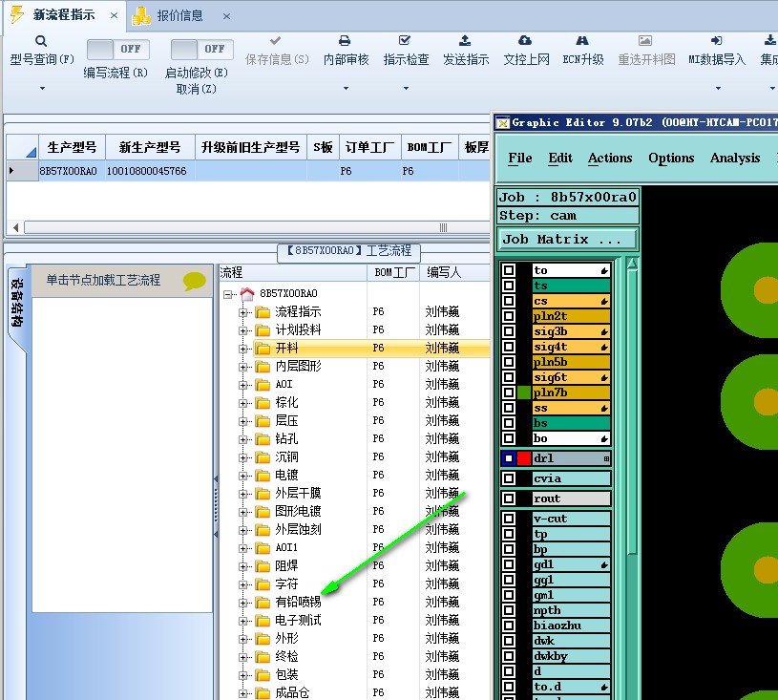Expand the 内层图形 tree node
778x700 pixels.
point(242,367)
